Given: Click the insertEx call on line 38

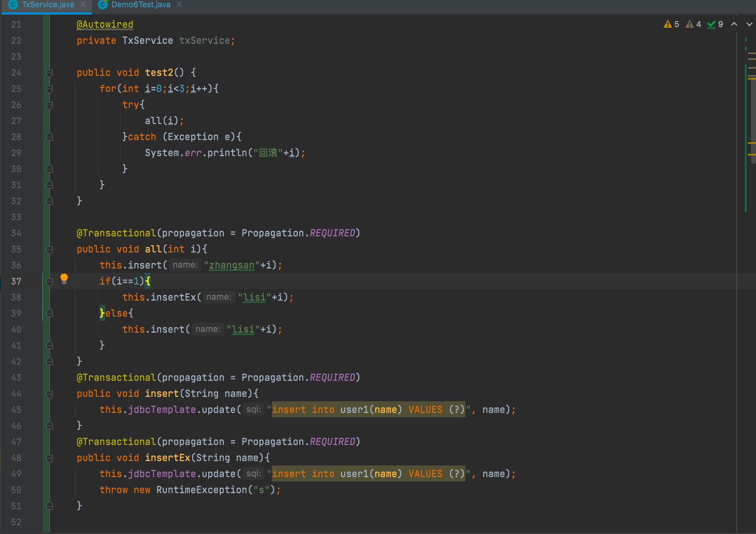Looking at the screenshot, I should tap(173, 297).
